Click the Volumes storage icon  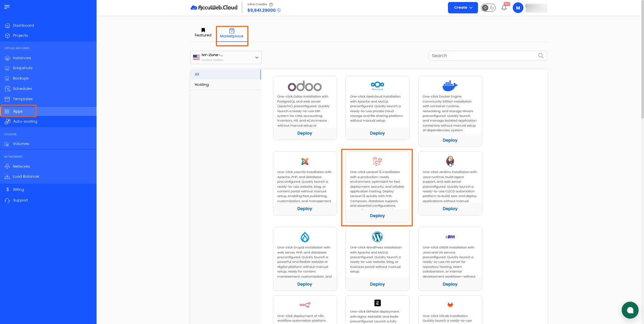[x=7, y=144]
